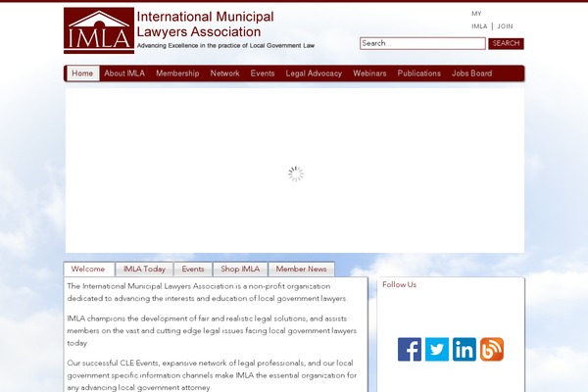Open the Jobs Board menu
588x392 pixels.
coord(471,73)
